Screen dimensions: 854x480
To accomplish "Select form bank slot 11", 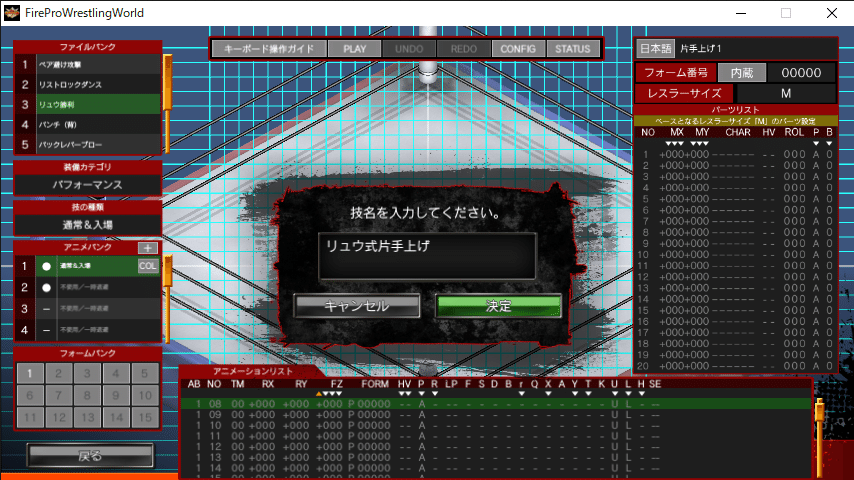I will [x=29, y=417].
